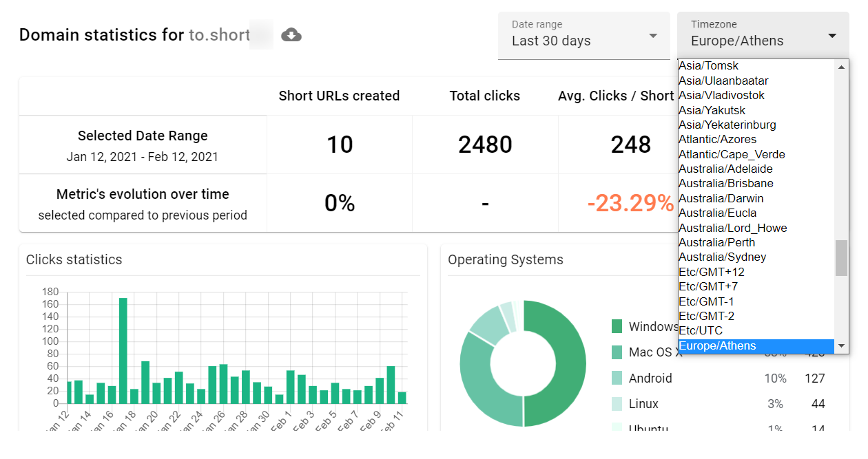Click the scroll-up arrow of timezone list
This screenshot has height=459, width=868.
(841, 66)
